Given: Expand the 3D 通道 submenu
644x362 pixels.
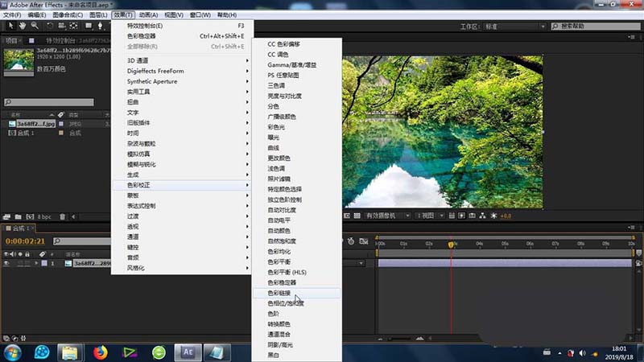Looking at the screenshot, I should point(183,60).
